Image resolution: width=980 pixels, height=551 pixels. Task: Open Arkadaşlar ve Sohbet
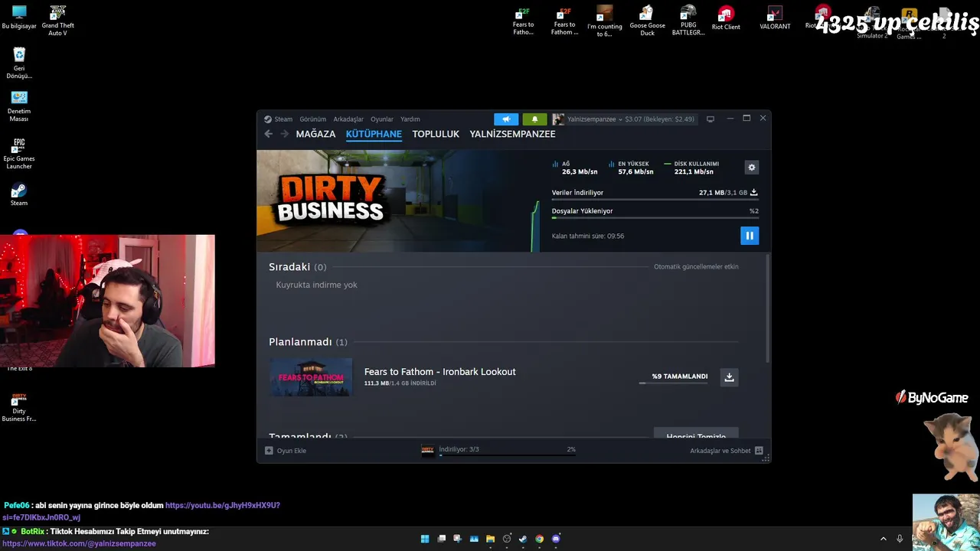click(x=720, y=451)
